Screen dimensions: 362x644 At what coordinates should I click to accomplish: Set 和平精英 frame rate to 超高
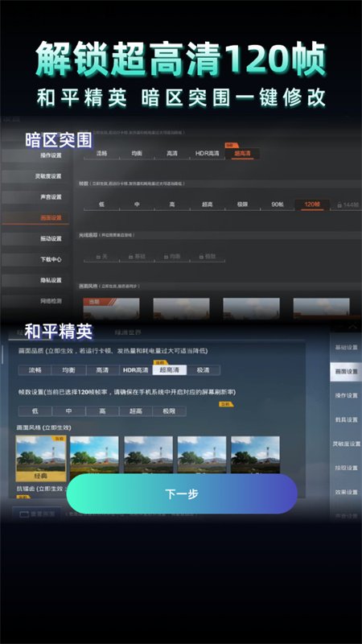(136, 411)
